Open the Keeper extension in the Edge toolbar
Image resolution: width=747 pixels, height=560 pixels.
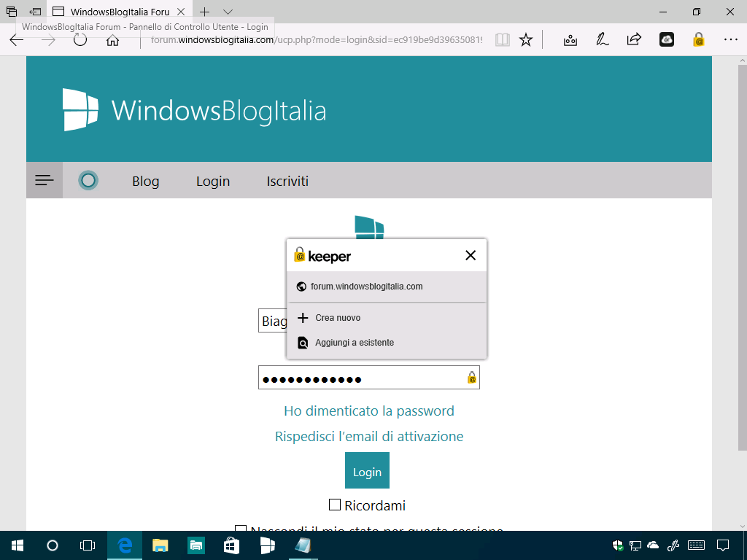click(x=698, y=40)
